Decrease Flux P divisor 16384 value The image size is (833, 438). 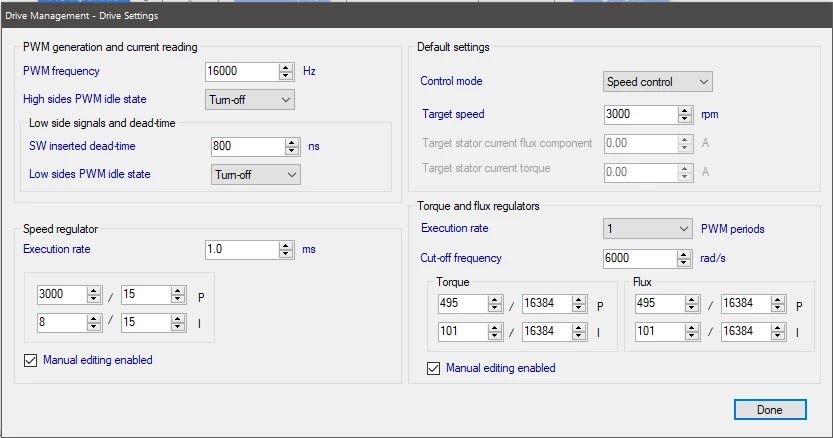(x=778, y=308)
